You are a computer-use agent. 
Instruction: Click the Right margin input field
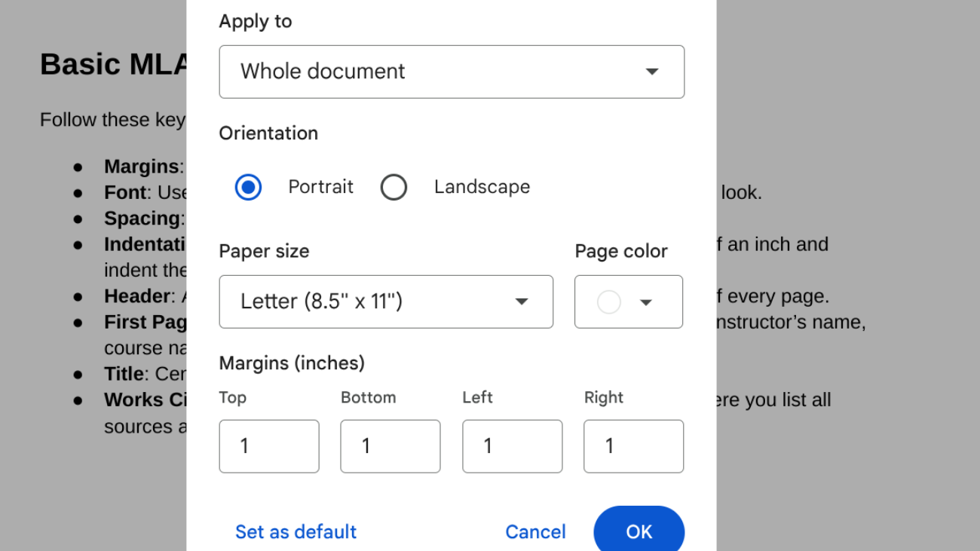coord(633,446)
